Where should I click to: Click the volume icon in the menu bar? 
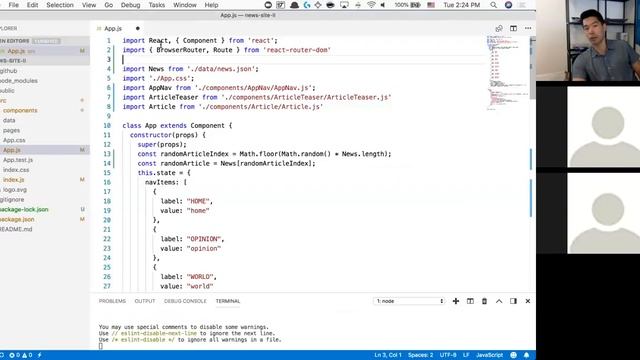pyautogui.click(x=383, y=5)
